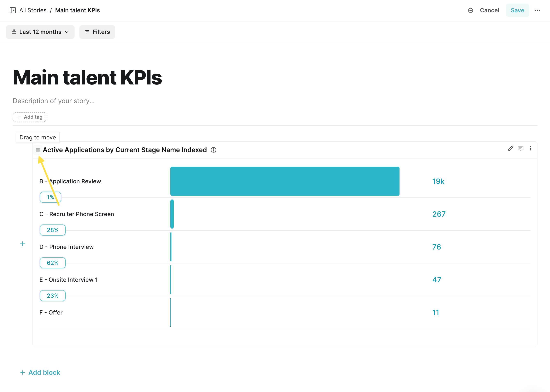Image resolution: width=550 pixels, height=392 pixels.
Task: Select the Main talent KPIs breadcrumb
Action: (77, 10)
